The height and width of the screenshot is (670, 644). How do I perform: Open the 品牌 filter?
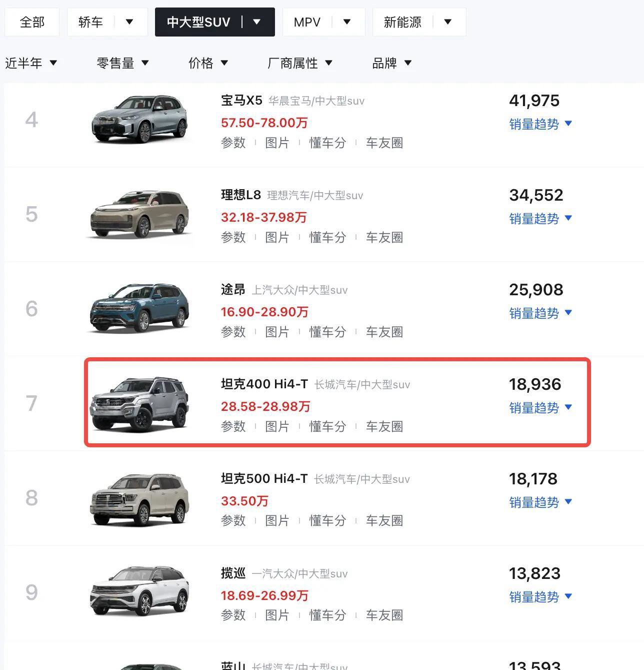[392, 63]
